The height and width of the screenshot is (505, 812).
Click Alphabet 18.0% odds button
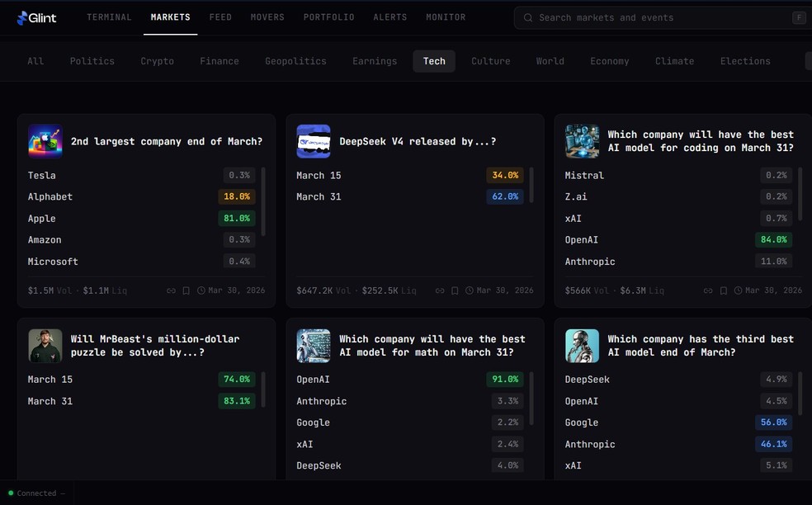click(237, 197)
